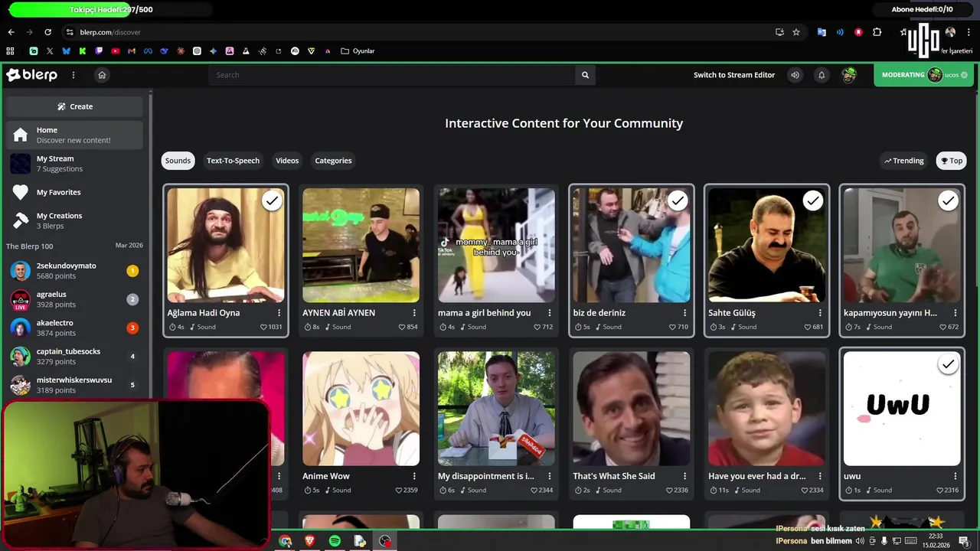This screenshot has height=551, width=980.
Task: Open My Creations in sidebar
Action: (74, 220)
